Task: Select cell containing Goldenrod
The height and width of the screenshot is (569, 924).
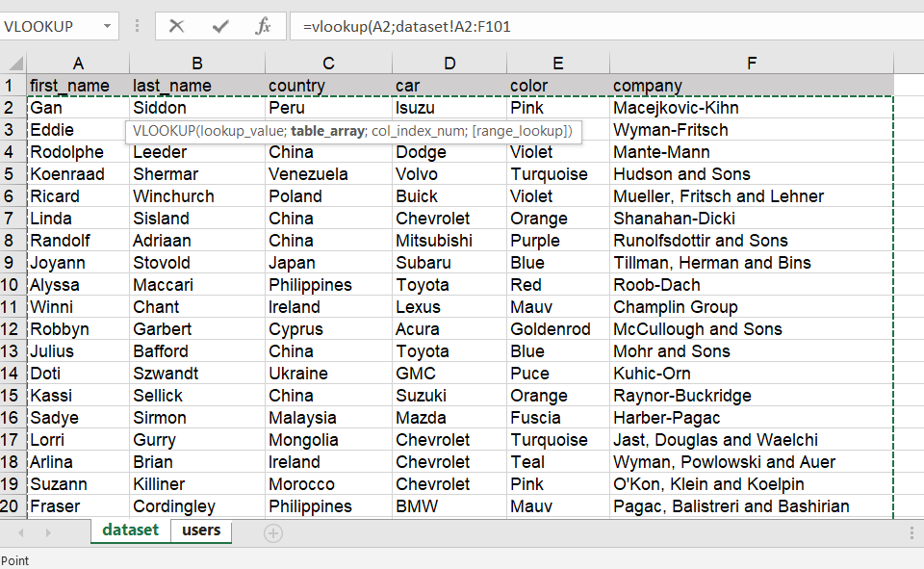Action: tap(557, 329)
